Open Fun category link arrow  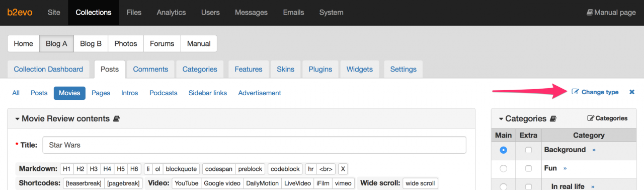tap(565, 168)
